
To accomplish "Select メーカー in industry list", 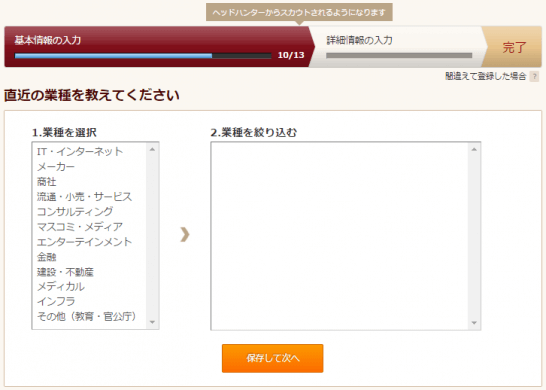I will [x=56, y=167].
